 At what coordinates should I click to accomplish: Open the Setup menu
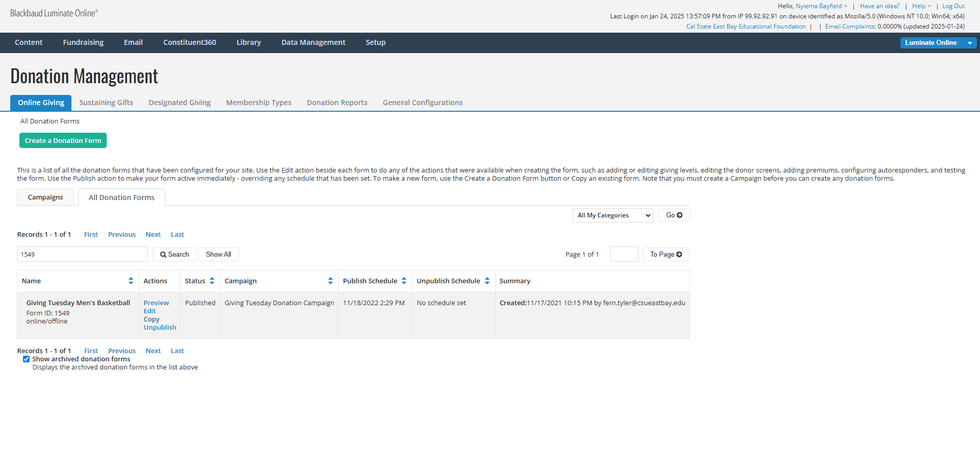click(x=376, y=42)
